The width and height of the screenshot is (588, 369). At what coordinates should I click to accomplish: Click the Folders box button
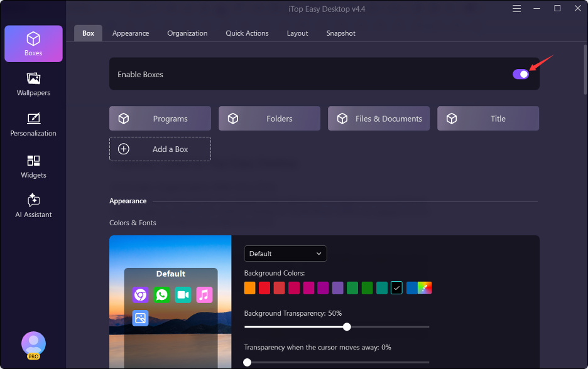coord(269,119)
